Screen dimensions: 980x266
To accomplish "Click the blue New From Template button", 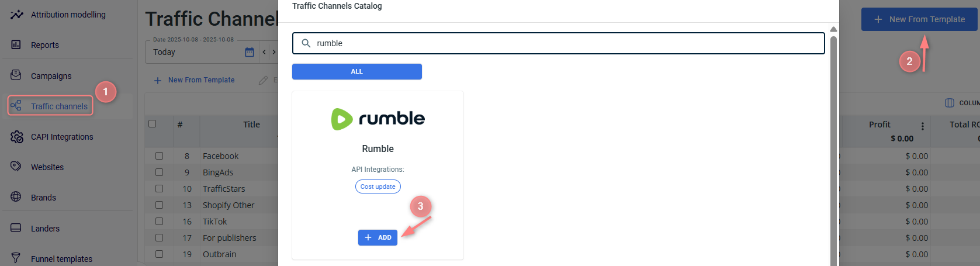I will coord(919,19).
